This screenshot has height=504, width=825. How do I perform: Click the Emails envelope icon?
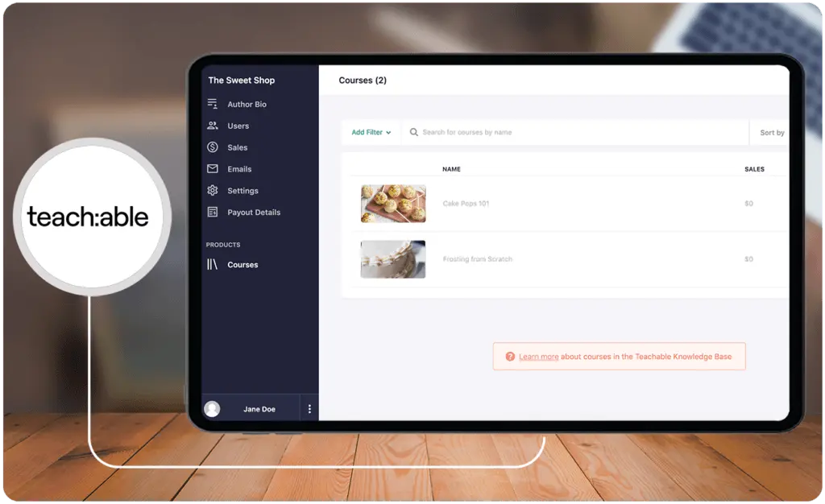coord(213,169)
